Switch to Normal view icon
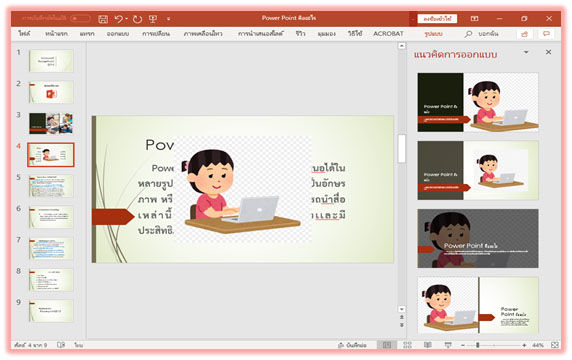The width and height of the screenshot is (572, 360). 387,345
